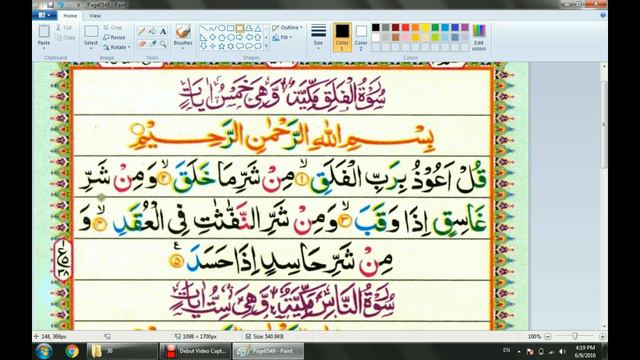Open the Resize dialog
This screenshot has height=360, width=640.
(114, 37)
